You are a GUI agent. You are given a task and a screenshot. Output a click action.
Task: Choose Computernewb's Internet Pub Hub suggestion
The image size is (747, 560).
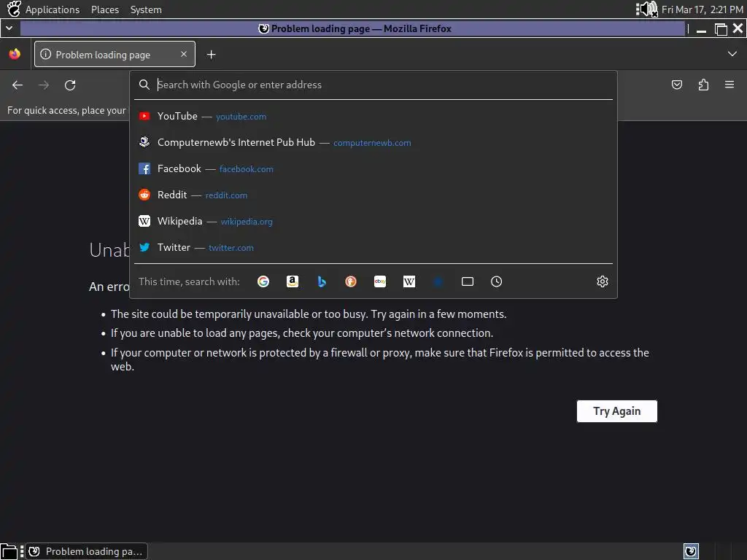pyautogui.click(x=373, y=142)
